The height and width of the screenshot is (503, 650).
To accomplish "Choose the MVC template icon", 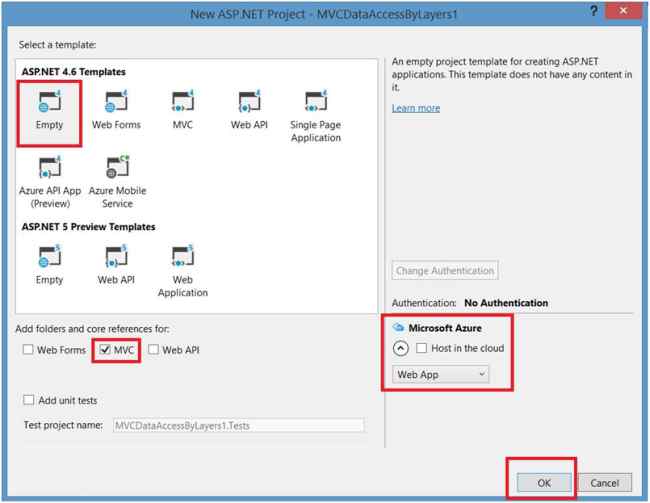I will [183, 102].
